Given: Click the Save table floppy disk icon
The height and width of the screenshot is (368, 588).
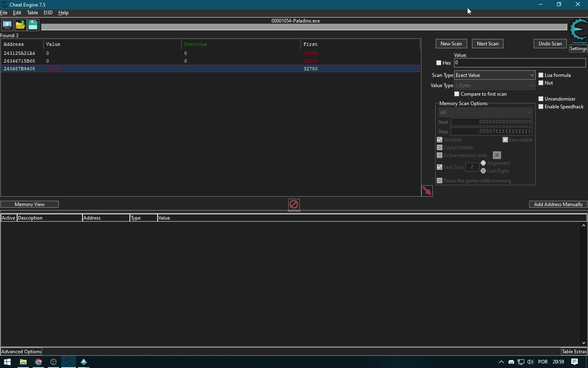Looking at the screenshot, I should [33, 25].
